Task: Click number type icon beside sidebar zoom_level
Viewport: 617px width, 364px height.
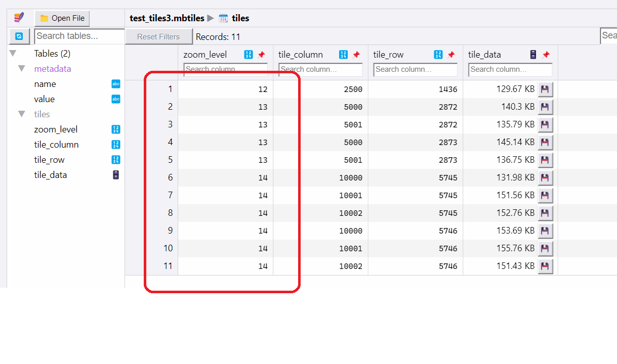Action: (116, 129)
